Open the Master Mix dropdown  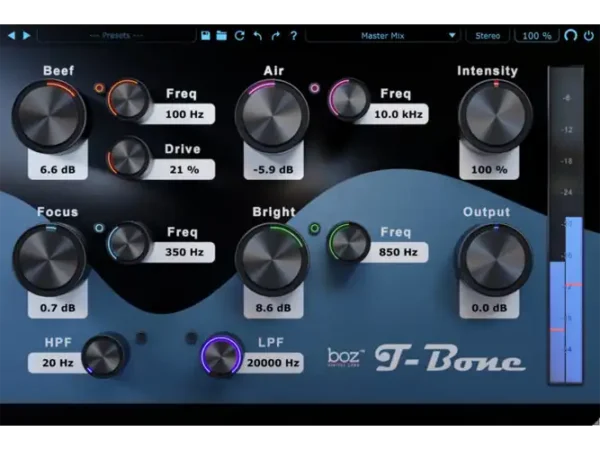pos(383,36)
